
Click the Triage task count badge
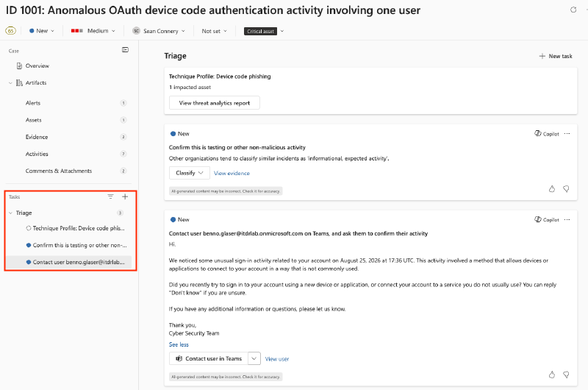pyautogui.click(x=120, y=213)
